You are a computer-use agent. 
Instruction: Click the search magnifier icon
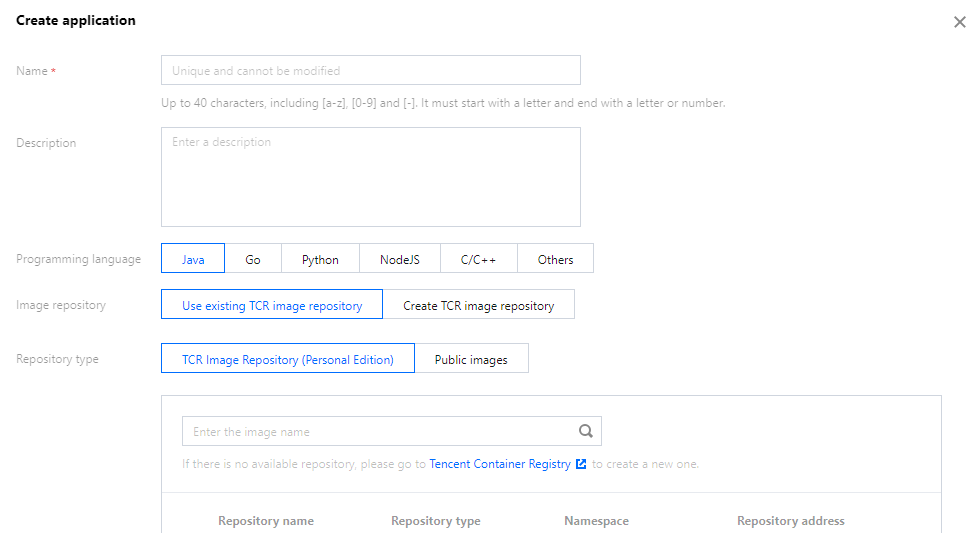pos(586,431)
